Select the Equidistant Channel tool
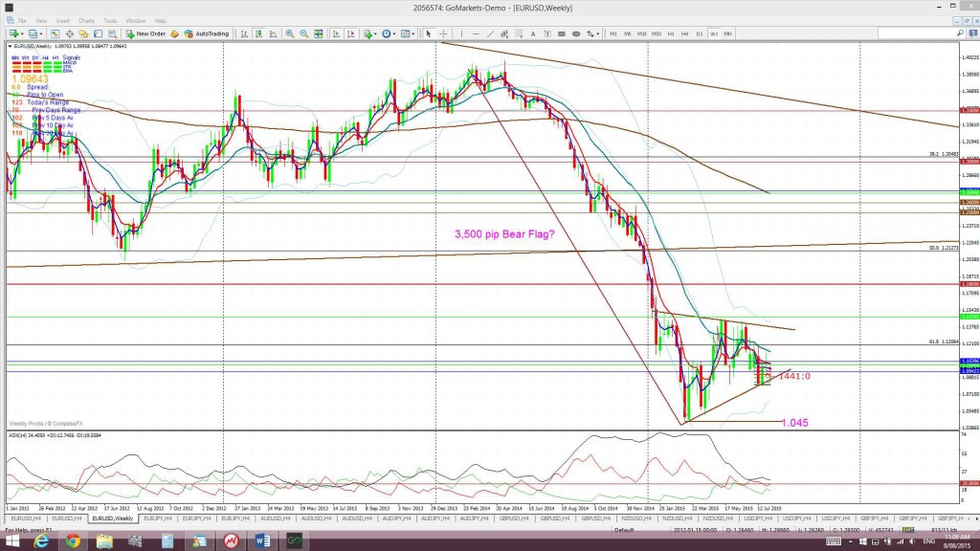 pos(504,33)
